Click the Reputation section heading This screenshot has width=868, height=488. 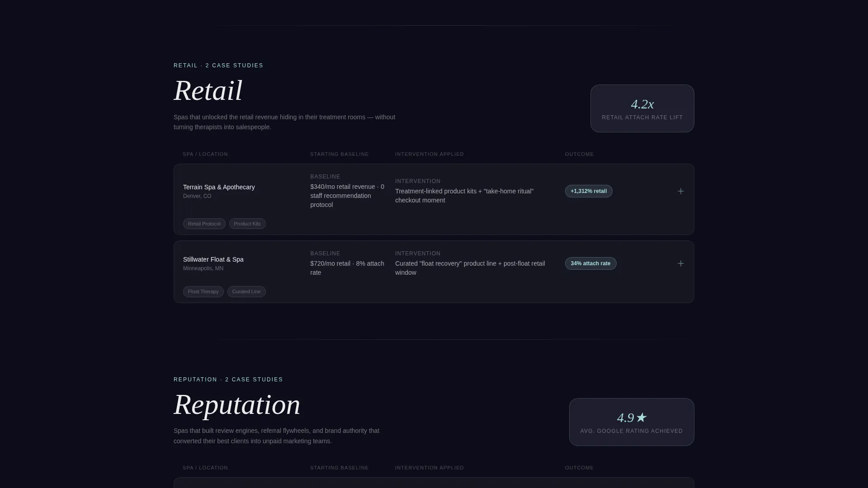(x=237, y=404)
